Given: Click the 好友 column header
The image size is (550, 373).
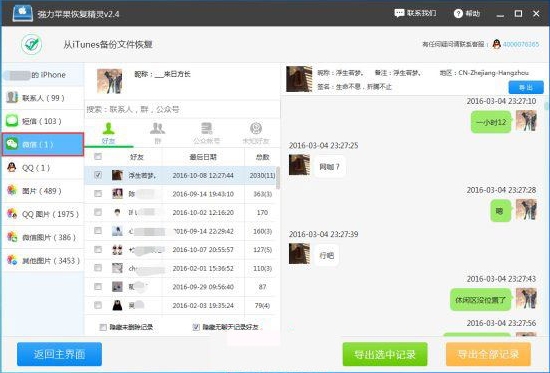Looking at the screenshot, I should (137, 157).
